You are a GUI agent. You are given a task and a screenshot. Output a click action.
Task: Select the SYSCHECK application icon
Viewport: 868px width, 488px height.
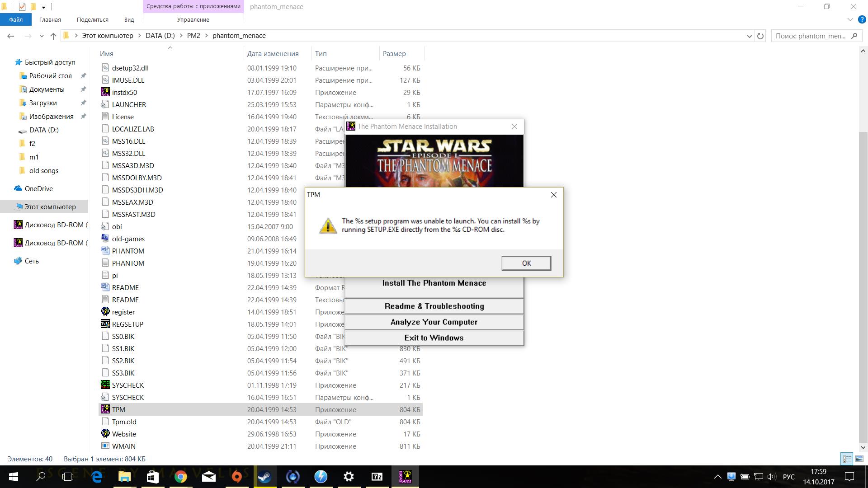(105, 385)
